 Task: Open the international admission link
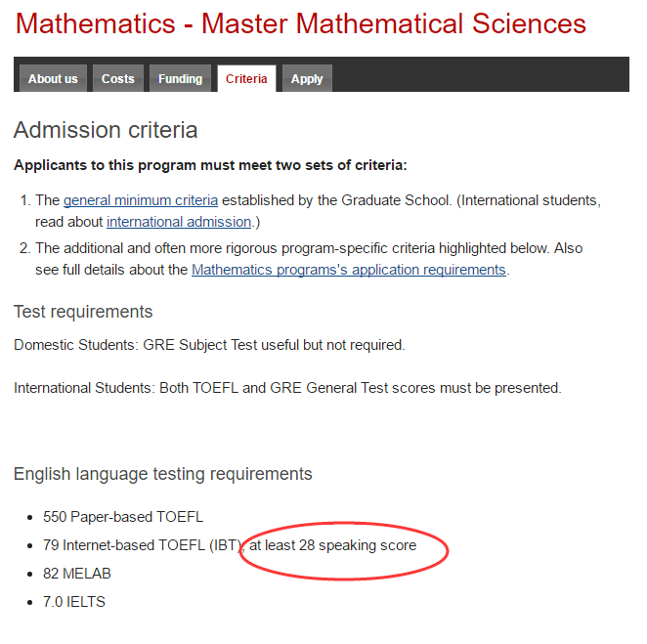pyautogui.click(x=179, y=222)
